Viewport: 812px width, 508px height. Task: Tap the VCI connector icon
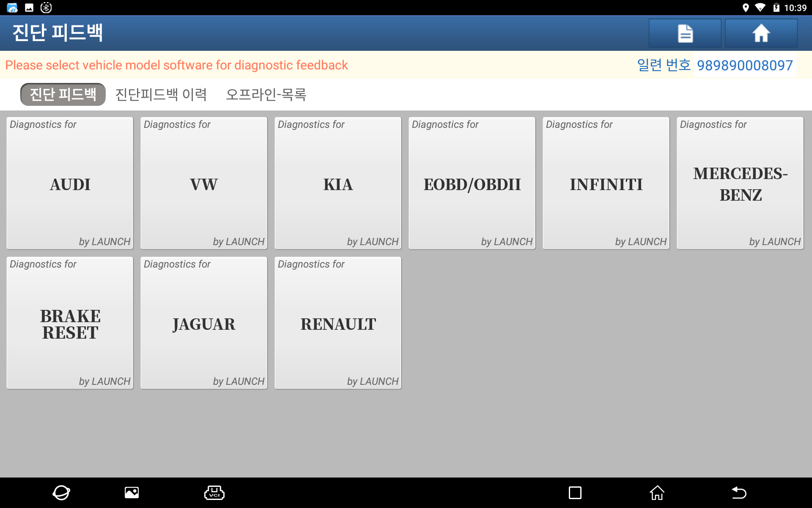214,493
